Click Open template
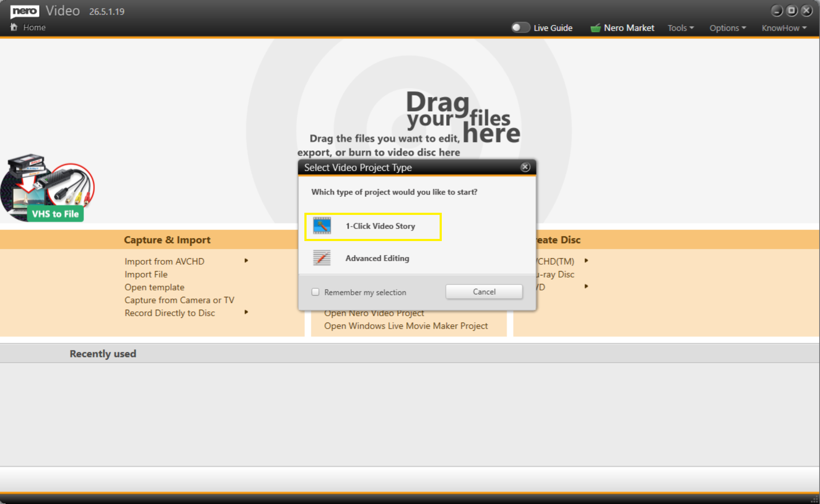Image resolution: width=820 pixels, height=504 pixels. coord(155,287)
